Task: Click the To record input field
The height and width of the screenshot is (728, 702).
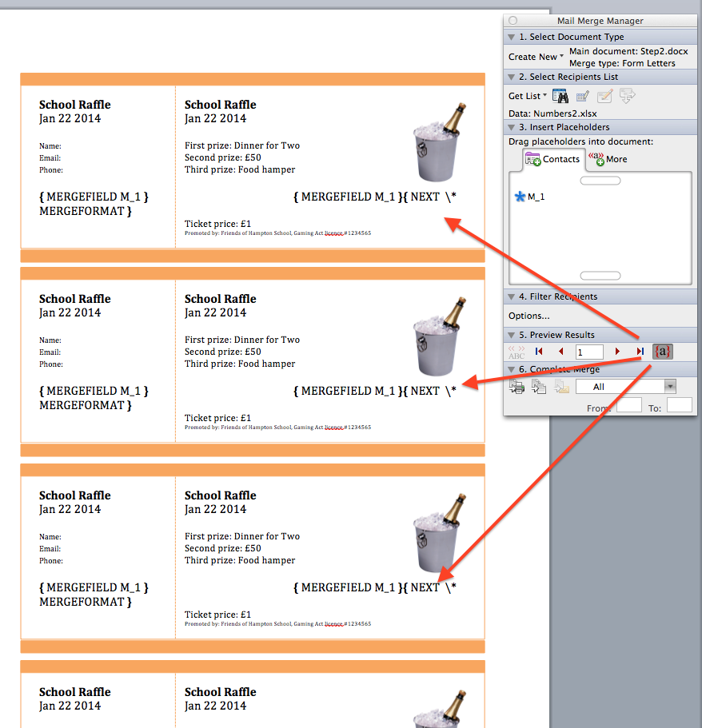Action: coord(680,405)
